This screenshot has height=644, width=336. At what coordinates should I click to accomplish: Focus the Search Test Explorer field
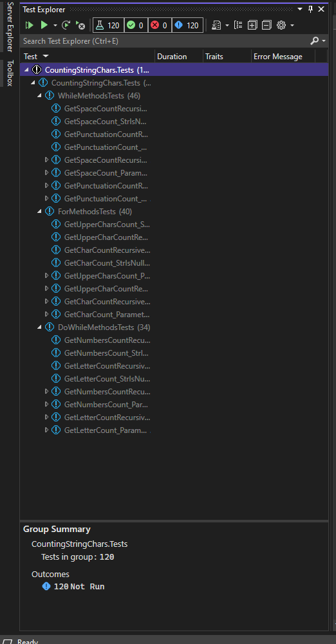pos(164,41)
